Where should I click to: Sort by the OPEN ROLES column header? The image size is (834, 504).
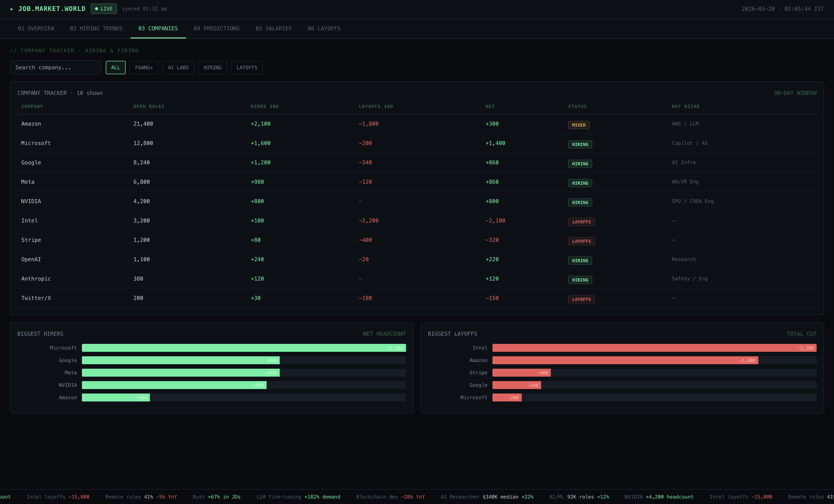[x=149, y=106]
